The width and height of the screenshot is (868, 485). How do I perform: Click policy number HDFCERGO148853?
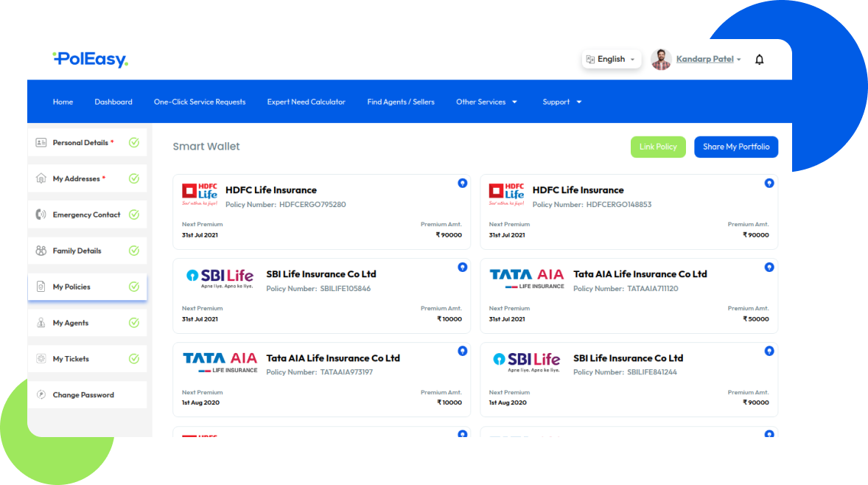pos(619,204)
